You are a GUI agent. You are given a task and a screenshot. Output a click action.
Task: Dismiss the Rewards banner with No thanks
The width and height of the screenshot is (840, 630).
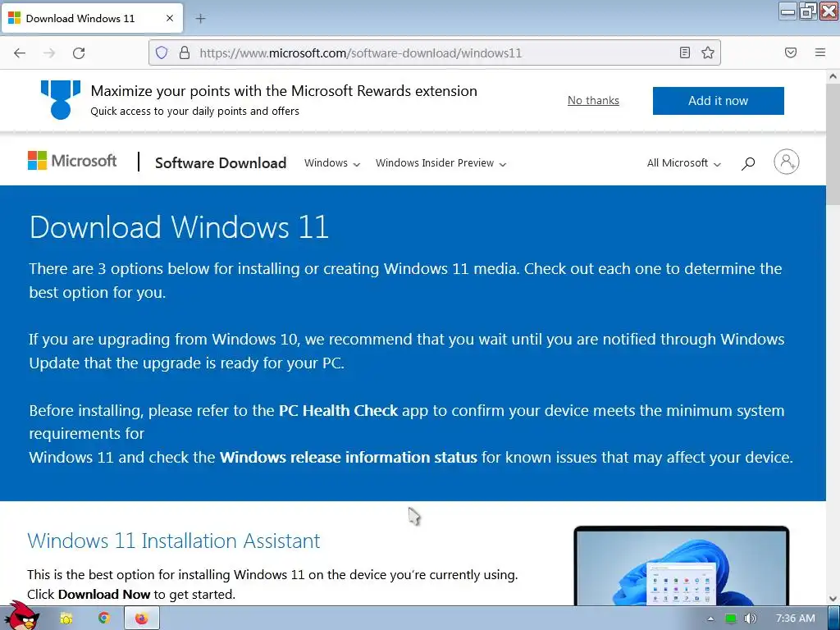593,100
